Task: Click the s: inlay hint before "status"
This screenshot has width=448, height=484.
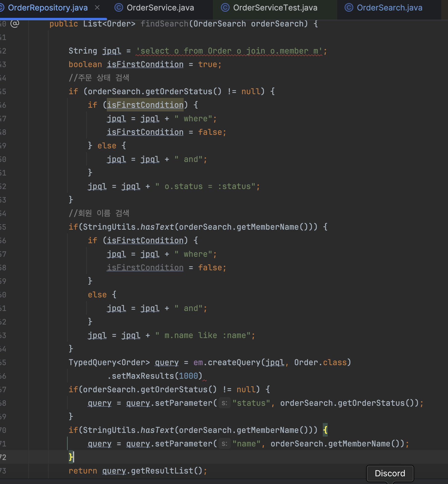Action: (x=225, y=403)
